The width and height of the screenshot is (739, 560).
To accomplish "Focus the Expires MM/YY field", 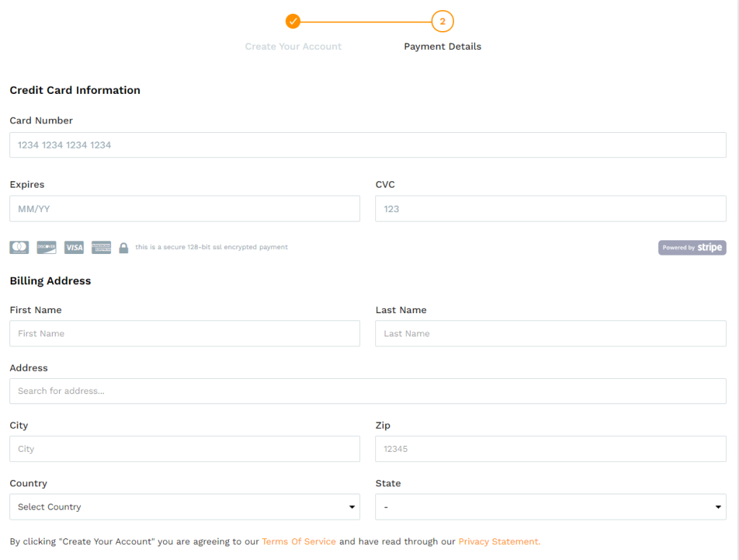I will 185,209.
